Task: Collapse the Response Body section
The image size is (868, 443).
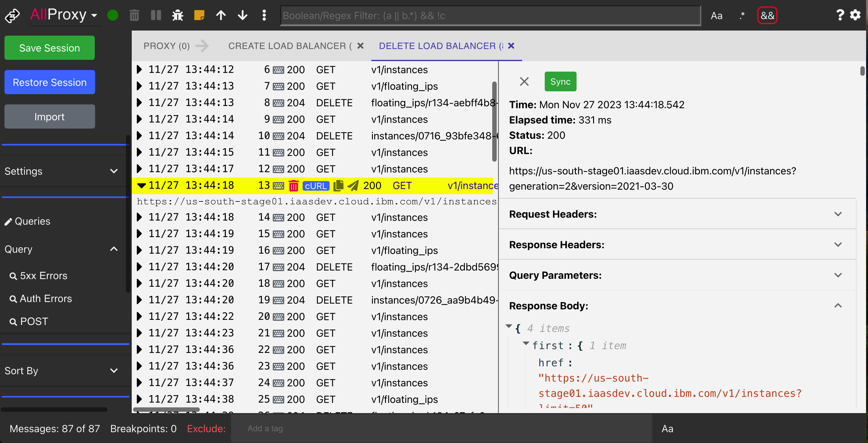Action: pos(838,306)
